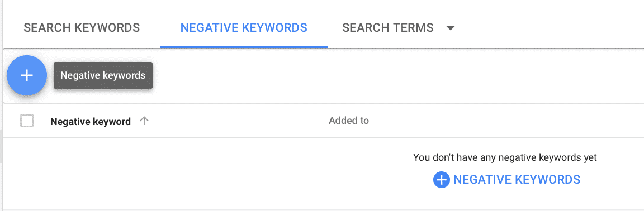Click the small plus circle icon in empty state
The width and height of the screenshot is (644, 211).
(441, 180)
